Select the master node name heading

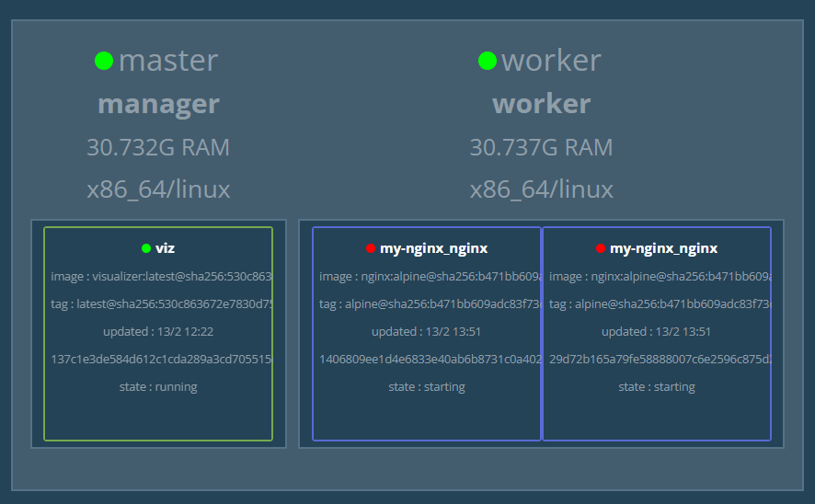(x=167, y=61)
